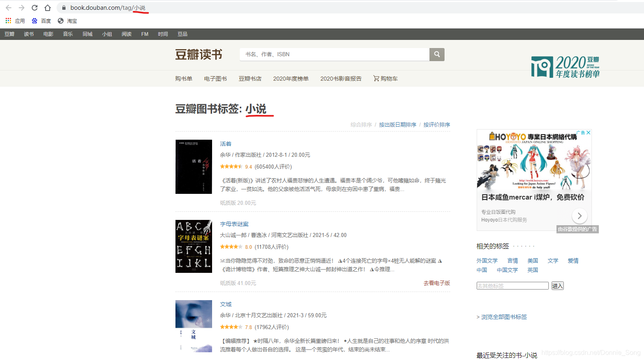Viewport: 644px width, 360px height.
Task: Sort by 按评价排序
Action: pos(437,125)
